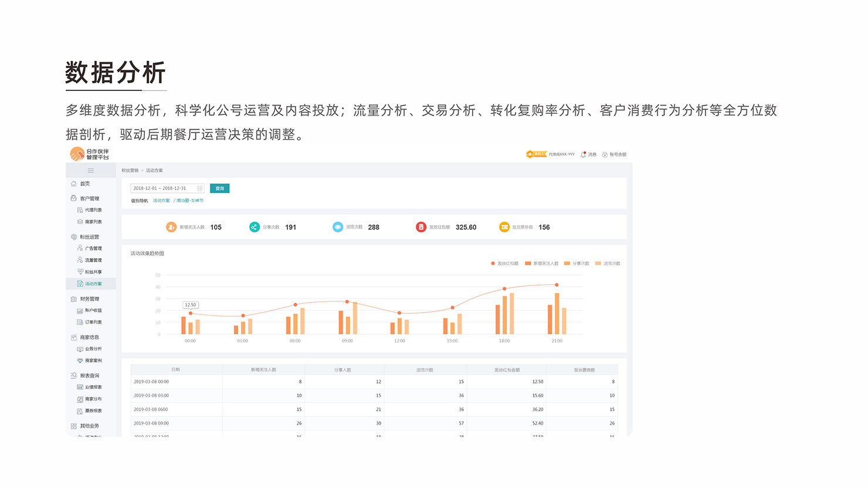This screenshot has height=488, width=868.
Task: Open 账号余额 account balance
Action: (x=614, y=154)
